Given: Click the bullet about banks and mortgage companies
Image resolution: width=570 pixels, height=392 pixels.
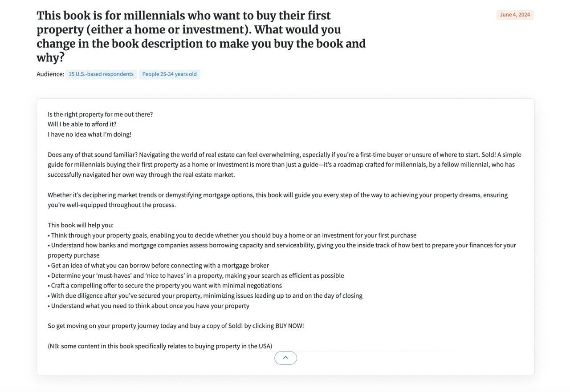Looking at the screenshot, I should tap(282, 250).
